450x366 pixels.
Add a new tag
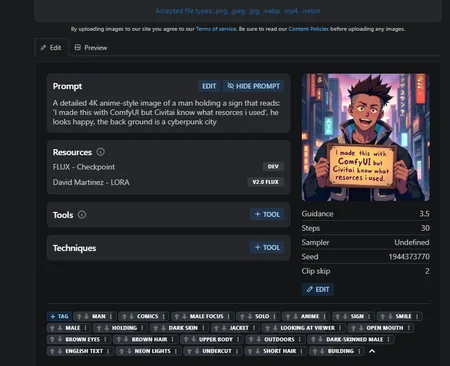[x=59, y=316]
